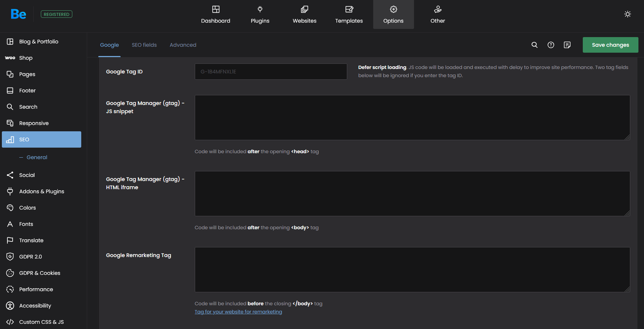The image size is (644, 329).
Task: Select General under the SEO section
Action: click(37, 157)
